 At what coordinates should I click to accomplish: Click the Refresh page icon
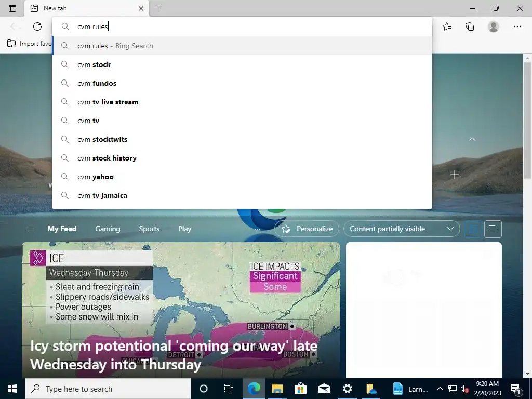click(37, 26)
